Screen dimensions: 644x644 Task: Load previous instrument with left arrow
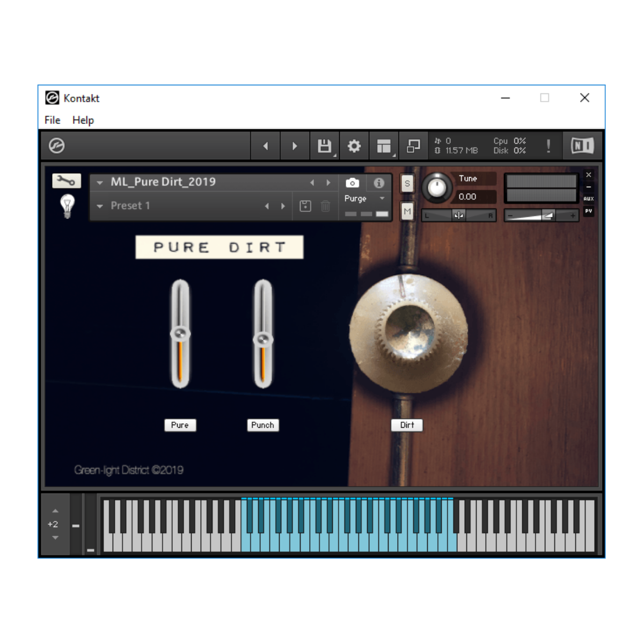point(312,183)
